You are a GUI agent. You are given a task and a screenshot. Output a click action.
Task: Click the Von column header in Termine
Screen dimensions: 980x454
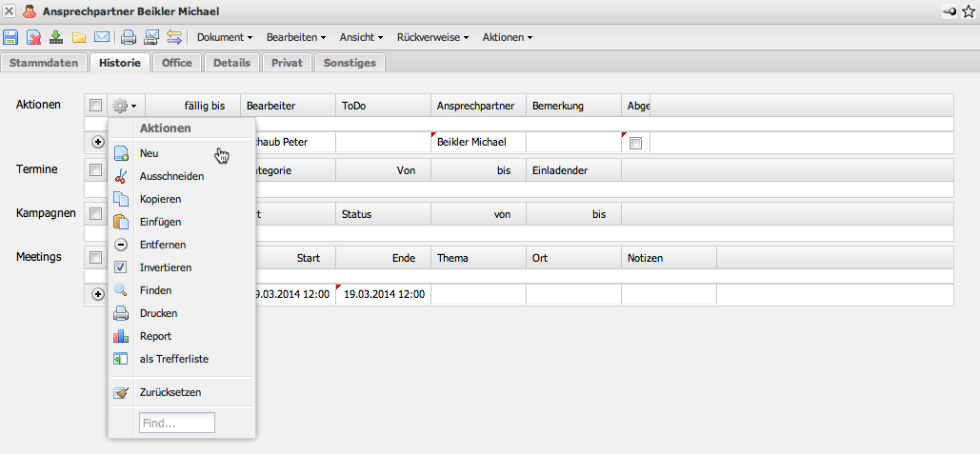(383, 170)
